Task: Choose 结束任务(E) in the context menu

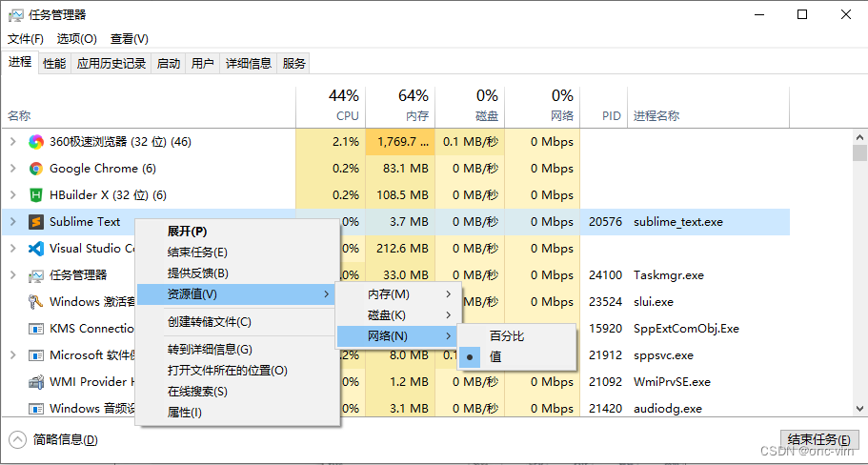Action: pos(237,253)
